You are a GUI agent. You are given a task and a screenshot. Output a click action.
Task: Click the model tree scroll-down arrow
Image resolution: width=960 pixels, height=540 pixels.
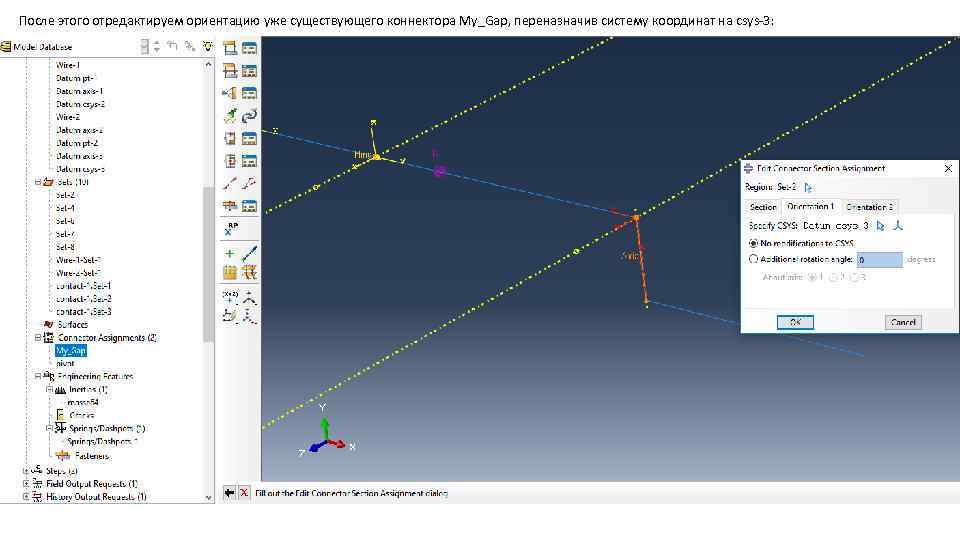[208, 497]
